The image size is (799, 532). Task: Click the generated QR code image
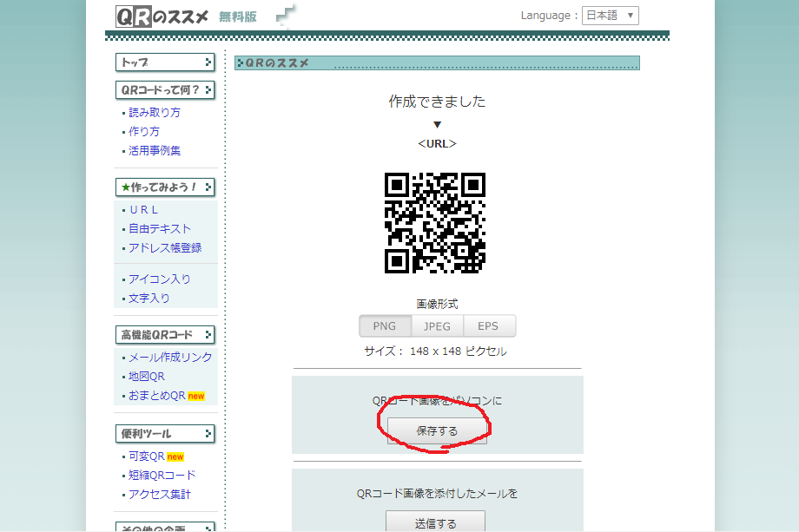pyautogui.click(x=434, y=223)
